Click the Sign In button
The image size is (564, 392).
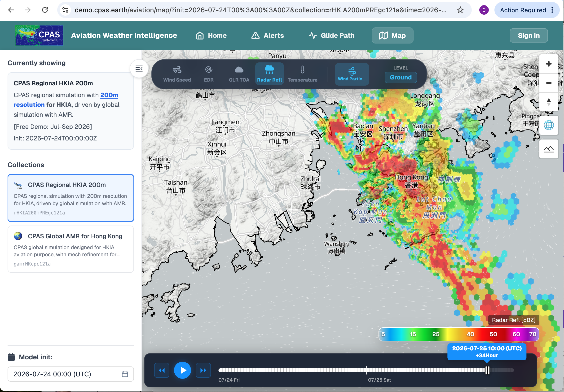[529, 36]
